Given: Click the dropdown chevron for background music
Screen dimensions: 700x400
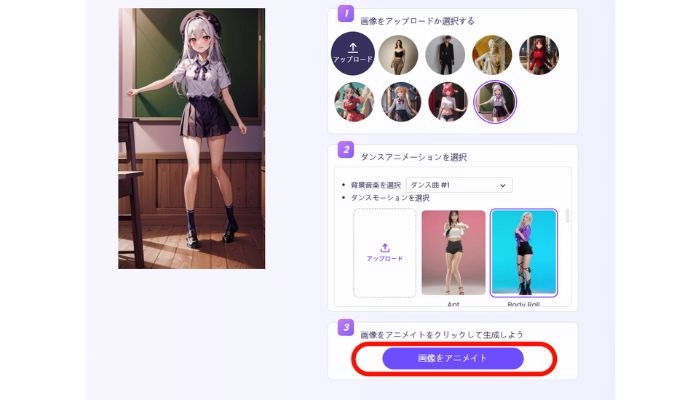Looking at the screenshot, I should 503,185.
